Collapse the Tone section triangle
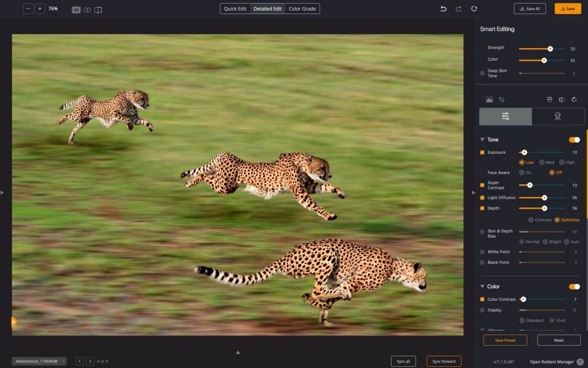 [x=483, y=140]
